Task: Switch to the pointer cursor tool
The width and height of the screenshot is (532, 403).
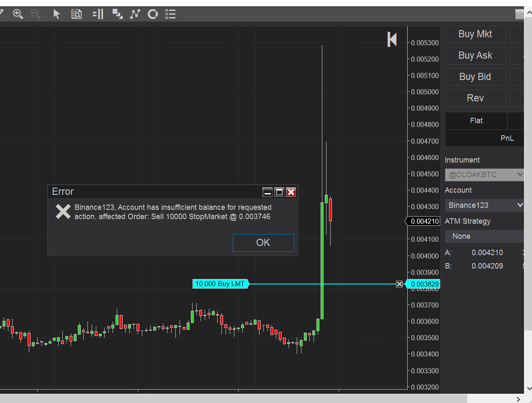Action: click(57, 14)
